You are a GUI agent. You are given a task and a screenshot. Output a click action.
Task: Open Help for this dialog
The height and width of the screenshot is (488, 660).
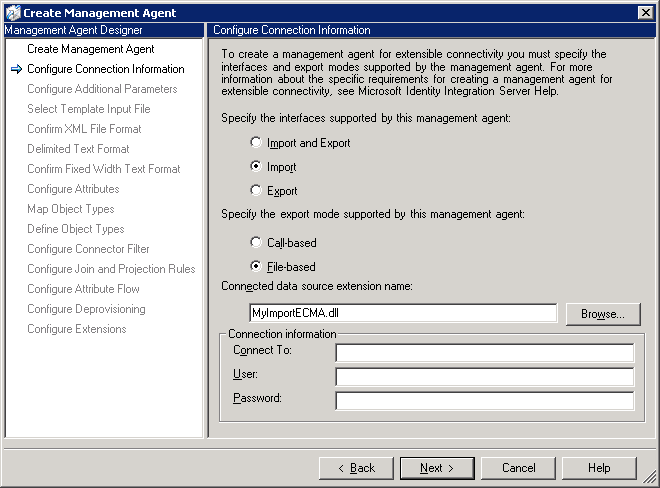click(x=599, y=468)
